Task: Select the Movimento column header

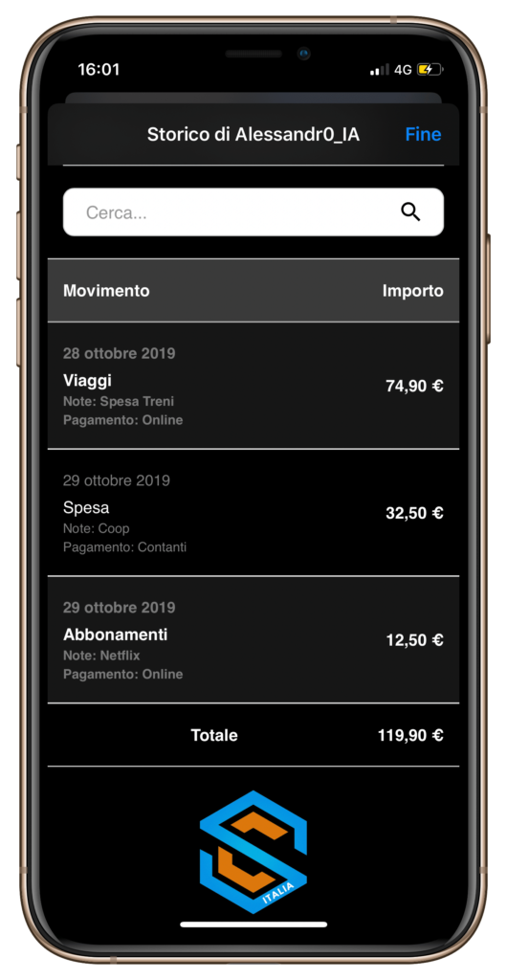Action: tap(106, 291)
